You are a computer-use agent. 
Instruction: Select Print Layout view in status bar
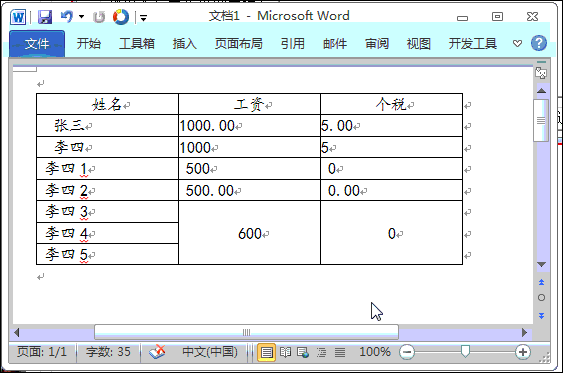pyautogui.click(x=266, y=352)
